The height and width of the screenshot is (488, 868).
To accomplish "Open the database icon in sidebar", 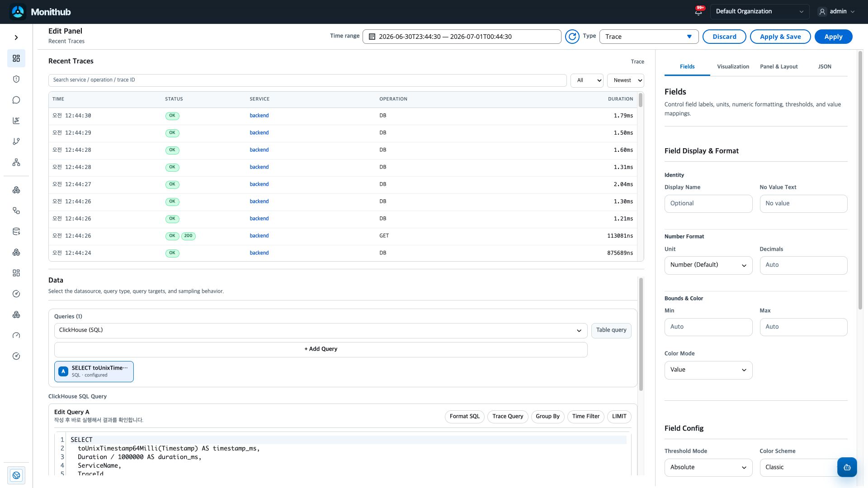I will [x=16, y=231].
